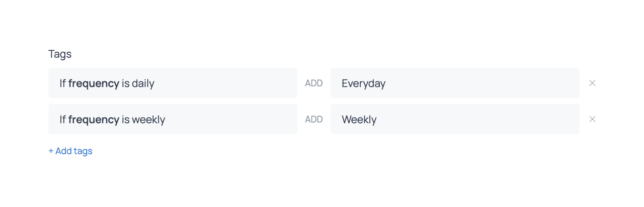Click 'If' in the weekly condition box
Screen dimensions: 644x207
click(x=62, y=120)
